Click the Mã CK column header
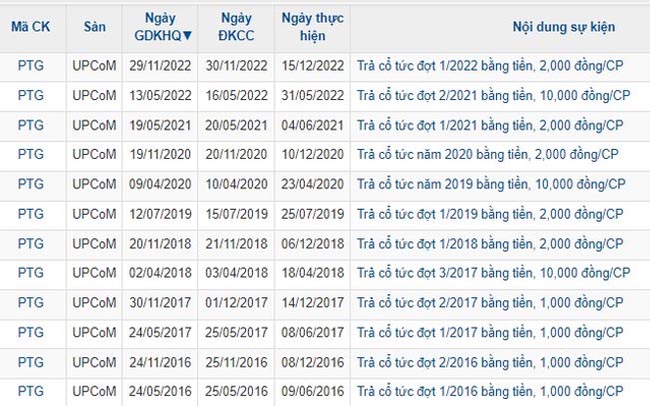This screenshot has height=406, width=650. point(30,28)
